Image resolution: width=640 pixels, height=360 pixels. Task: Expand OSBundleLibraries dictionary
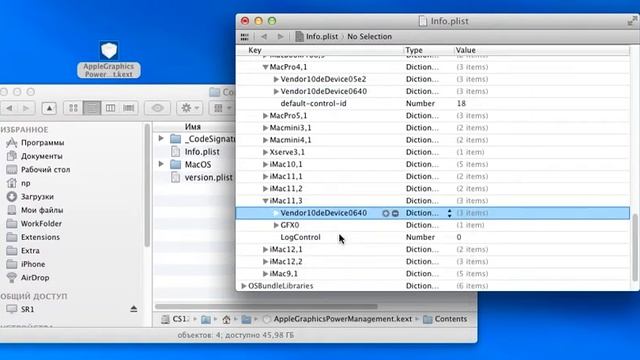(244, 286)
